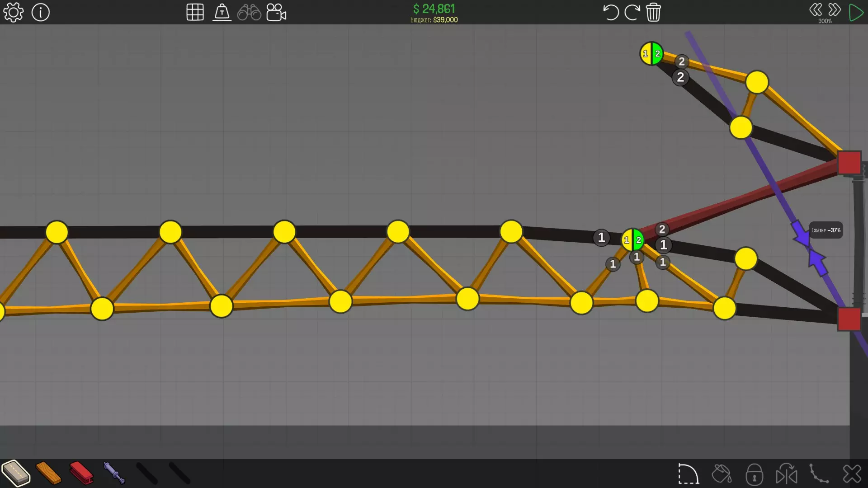This screenshot has height=488, width=868.
Task: Delete bridge with trash icon
Action: pyautogui.click(x=653, y=12)
